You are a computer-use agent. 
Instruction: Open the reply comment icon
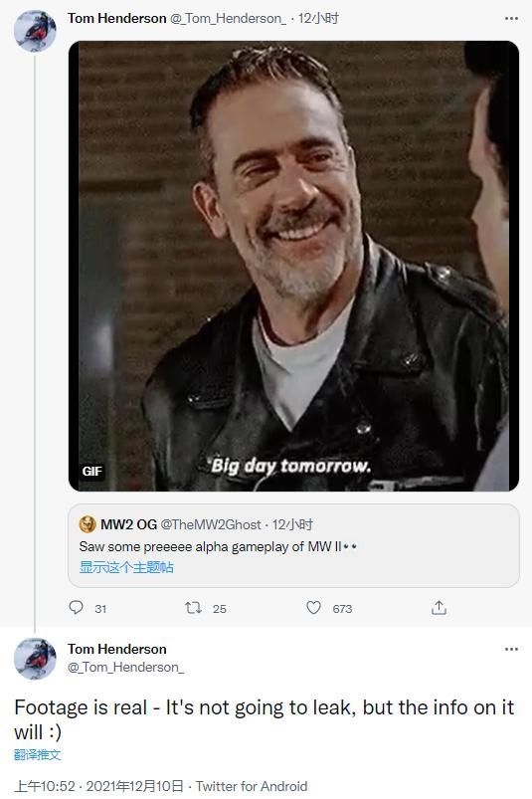76,607
